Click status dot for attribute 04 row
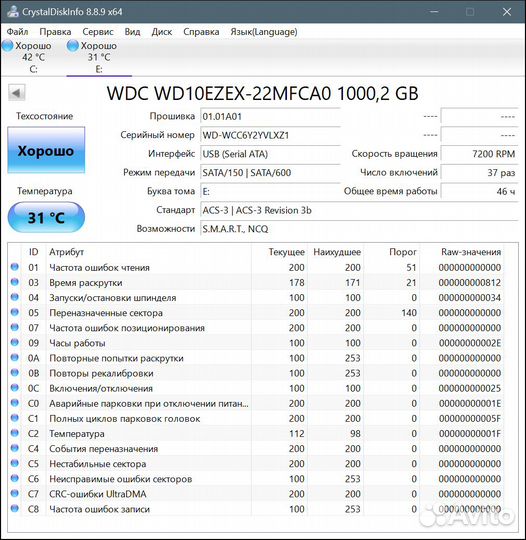526x540 pixels. [x=15, y=297]
